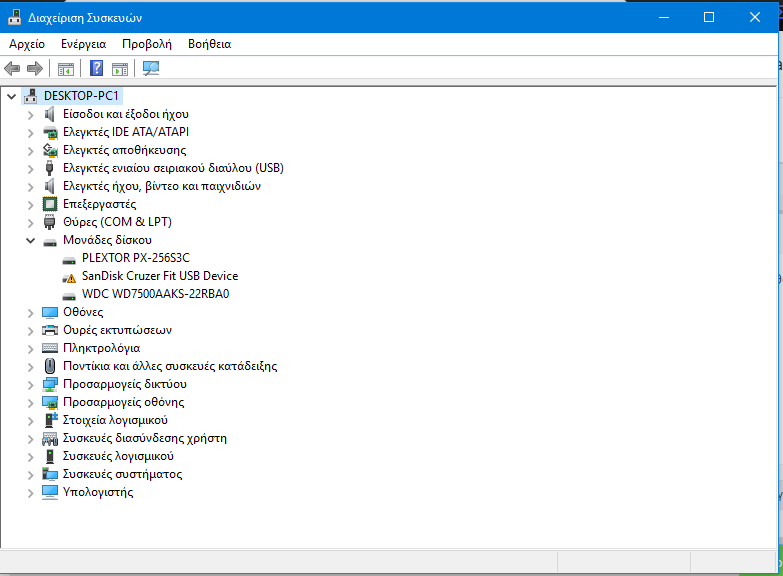
Task: Close the Διαχείριση Συσκευών window
Action: (755, 17)
